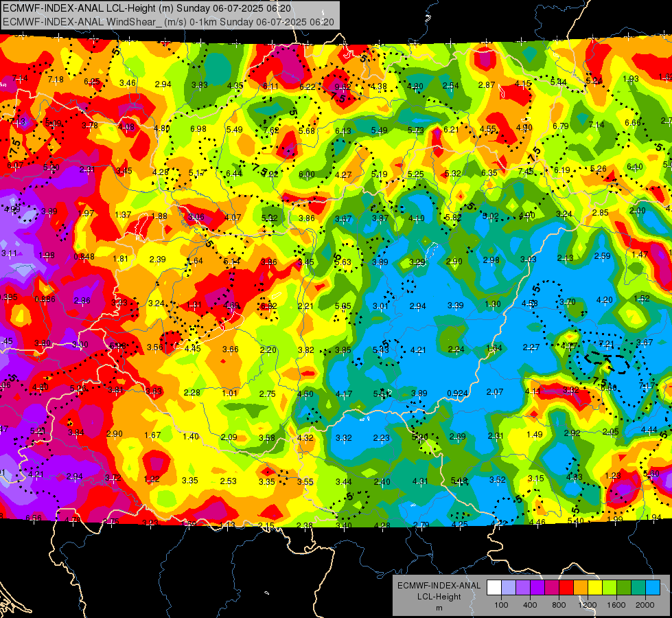The height and width of the screenshot is (618, 672).
Task: Click the 3.46 wind shear value
Action: click(x=128, y=83)
